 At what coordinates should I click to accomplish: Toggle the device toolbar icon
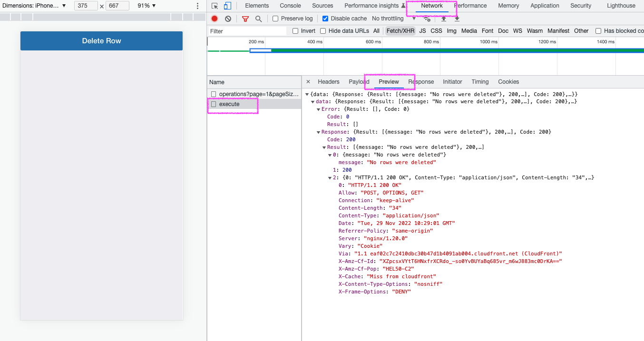[x=227, y=6]
